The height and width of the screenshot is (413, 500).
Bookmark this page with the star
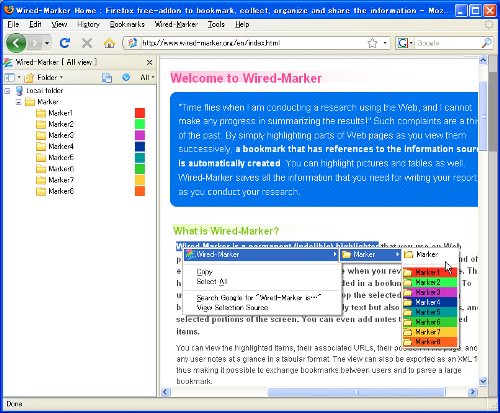372,43
